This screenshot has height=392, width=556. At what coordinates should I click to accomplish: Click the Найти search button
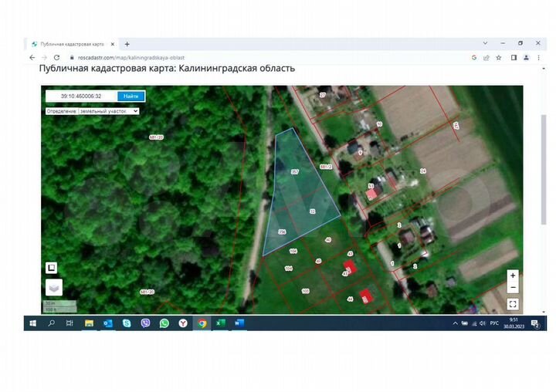click(131, 96)
